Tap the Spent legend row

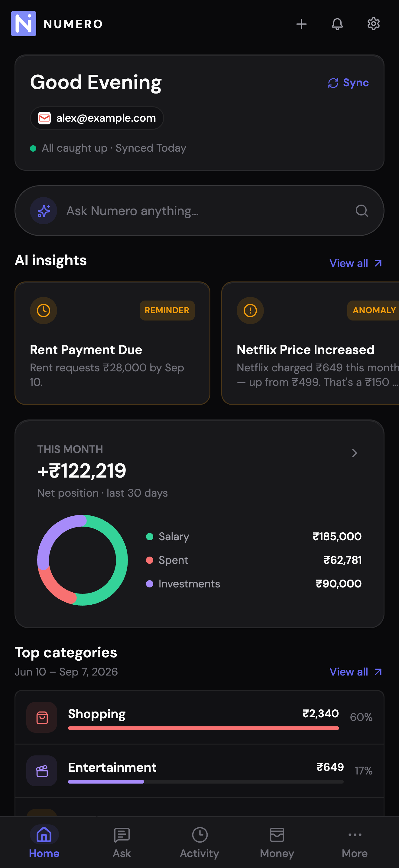[x=254, y=560]
